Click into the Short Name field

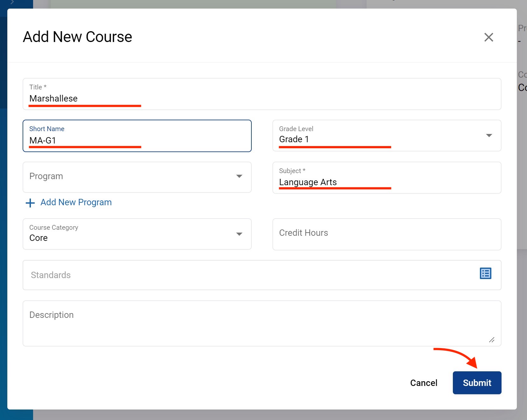(x=137, y=140)
